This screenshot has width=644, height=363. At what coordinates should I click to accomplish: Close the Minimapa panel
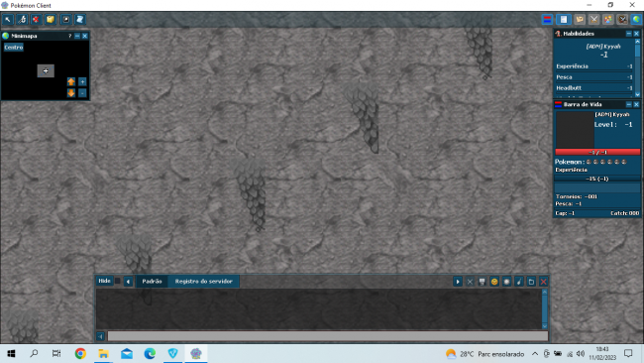click(85, 36)
